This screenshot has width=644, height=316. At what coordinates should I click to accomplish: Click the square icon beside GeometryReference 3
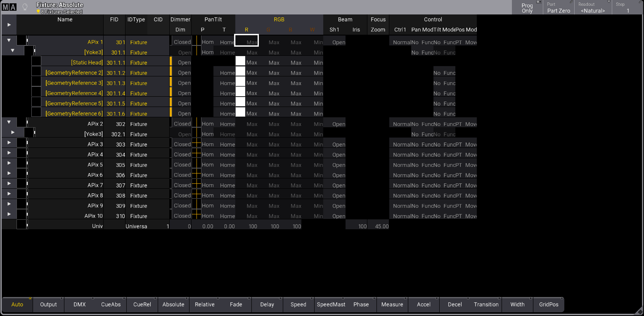pyautogui.click(x=36, y=82)
